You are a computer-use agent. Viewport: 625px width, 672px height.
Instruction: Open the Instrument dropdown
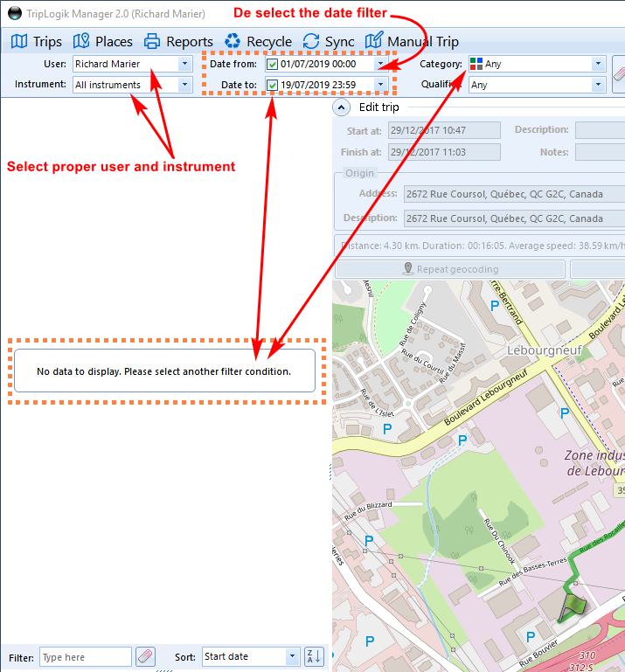[184, 85]
